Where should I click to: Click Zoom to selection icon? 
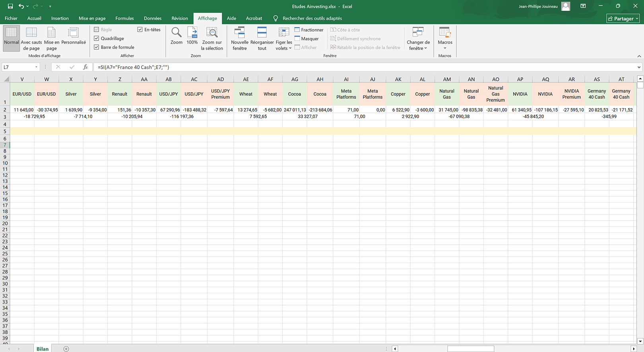point(212,33)
